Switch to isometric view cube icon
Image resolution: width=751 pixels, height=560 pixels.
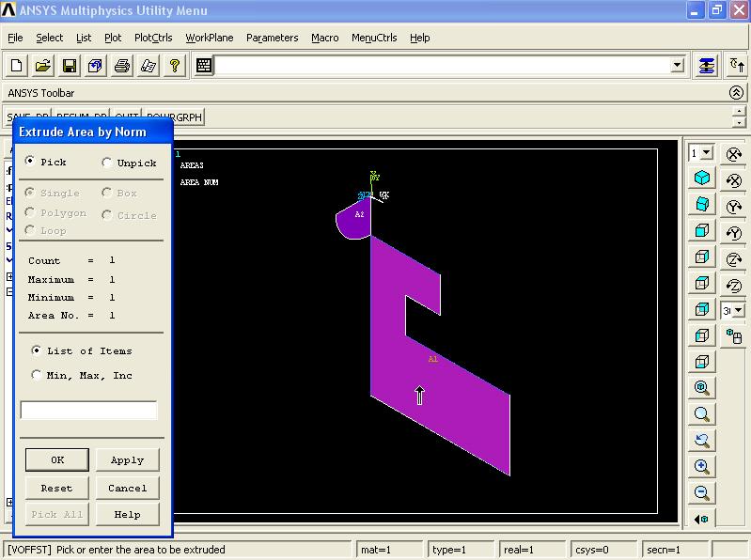click(x=702, y=178)
